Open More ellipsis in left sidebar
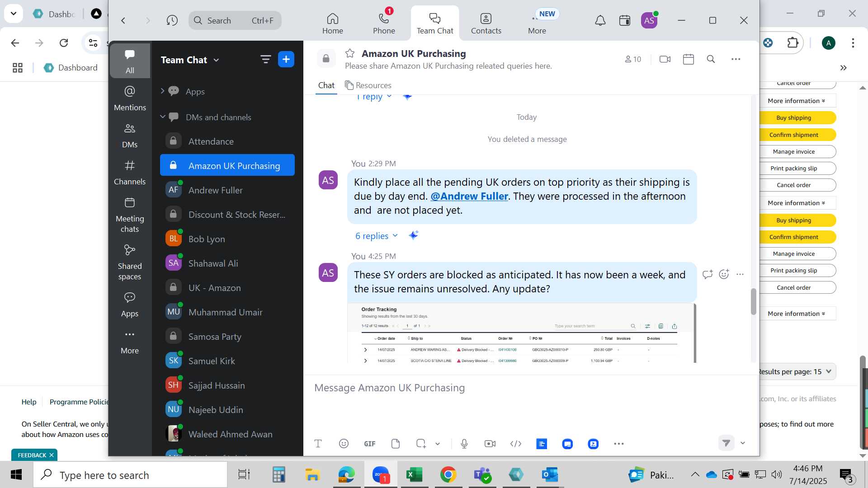The width and height of the screenshot is (868, 488). [130, 341]
